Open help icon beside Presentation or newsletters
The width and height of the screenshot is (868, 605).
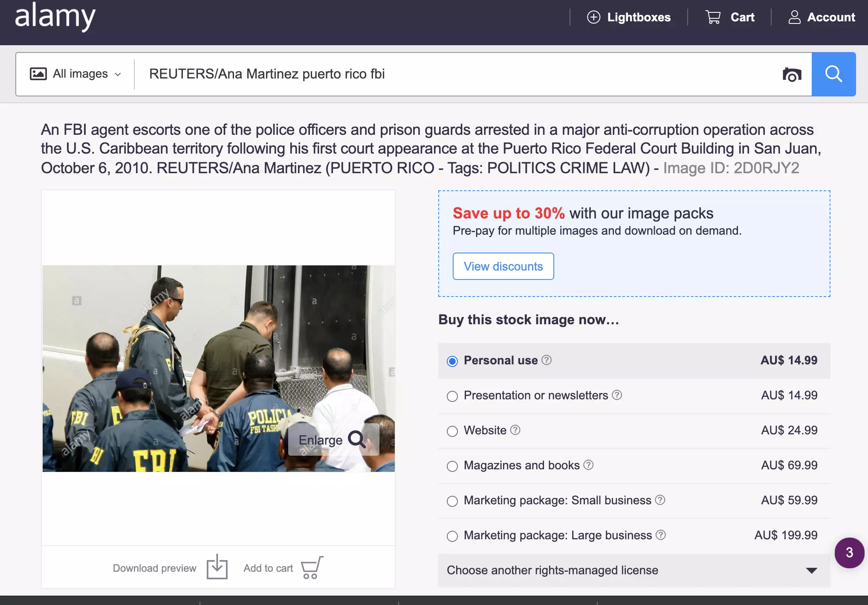(617, 395)
